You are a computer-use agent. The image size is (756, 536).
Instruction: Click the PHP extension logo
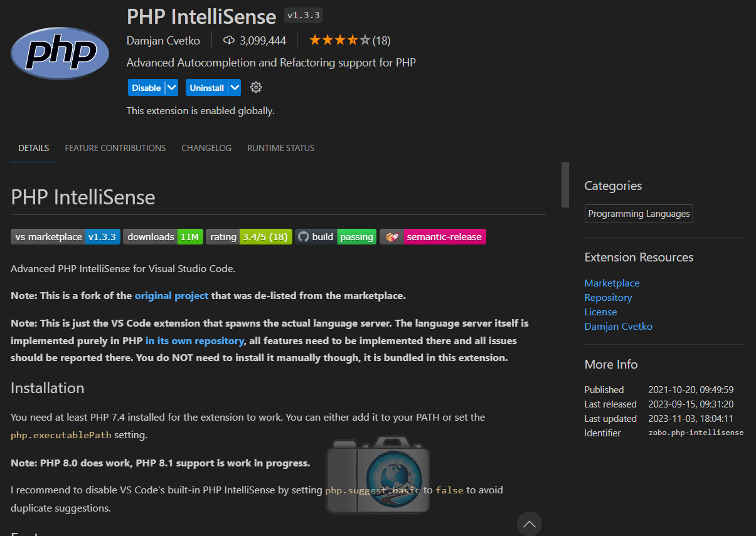(x=61, y=53)
